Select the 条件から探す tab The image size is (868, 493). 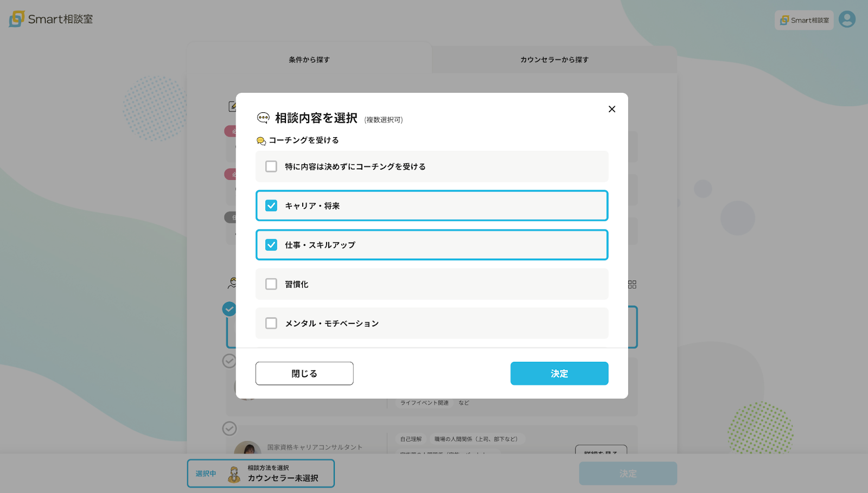click(x=309, y=60)
